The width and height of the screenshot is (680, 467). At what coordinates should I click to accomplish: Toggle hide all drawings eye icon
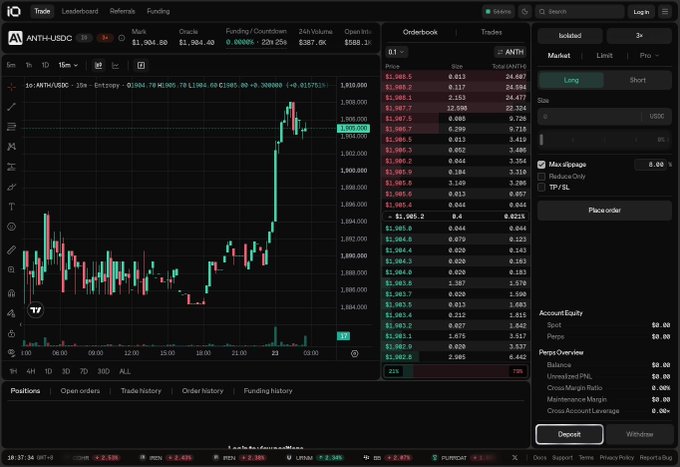[x=12, y=353]
